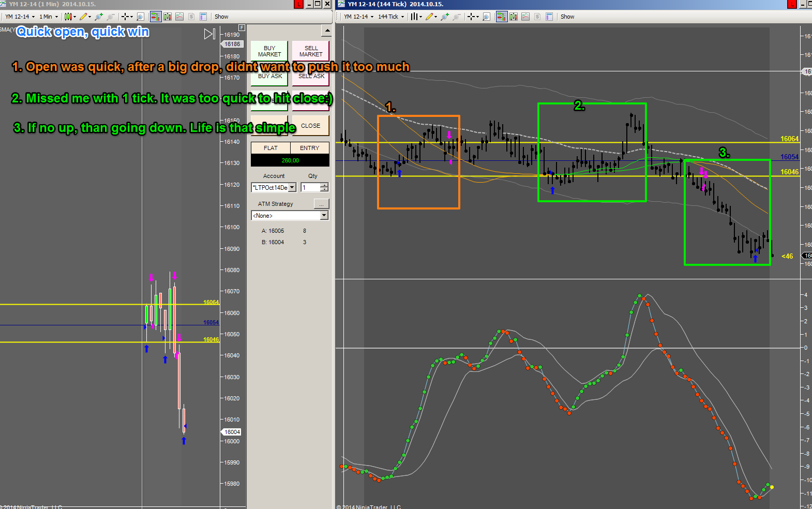Screen dimensions: 812x509
Task: Click the SELL MARKET button
Action: [311, 51]
